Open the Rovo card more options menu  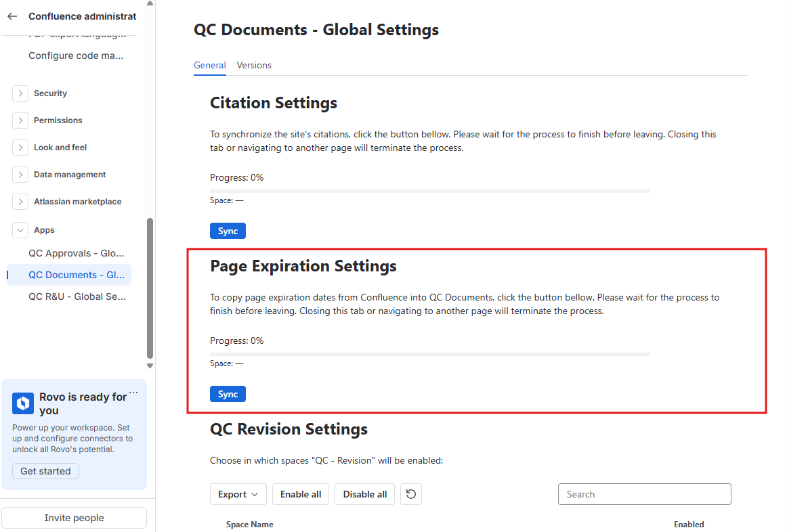pos(133,392)
